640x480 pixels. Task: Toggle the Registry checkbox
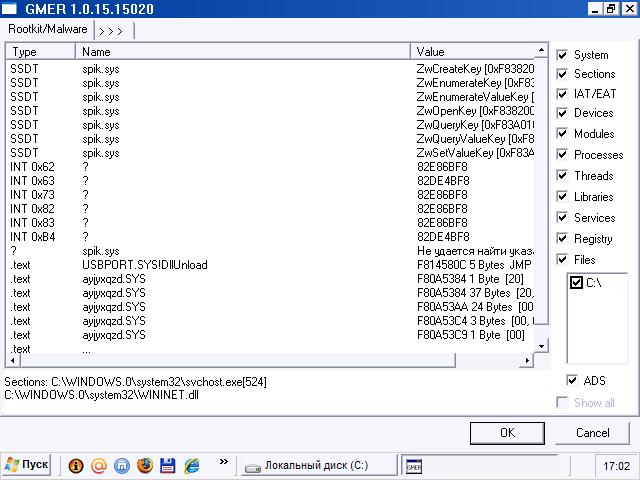click(562, 238)
